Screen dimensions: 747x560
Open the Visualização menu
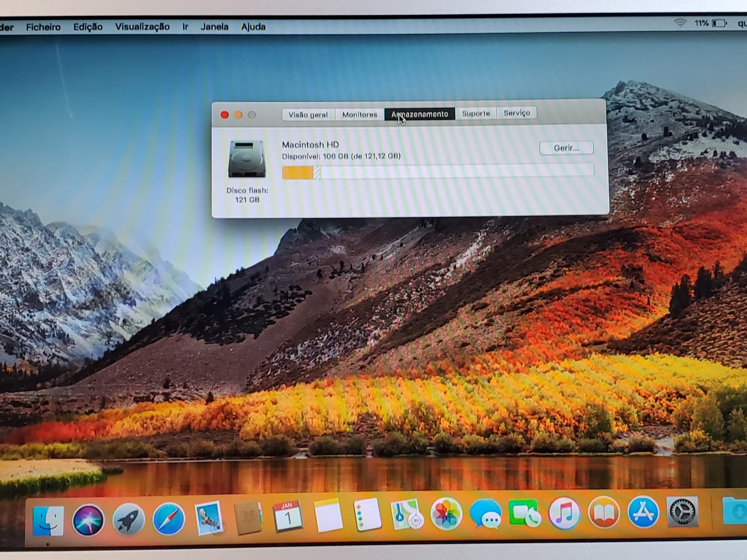click(x=142, y=27)
